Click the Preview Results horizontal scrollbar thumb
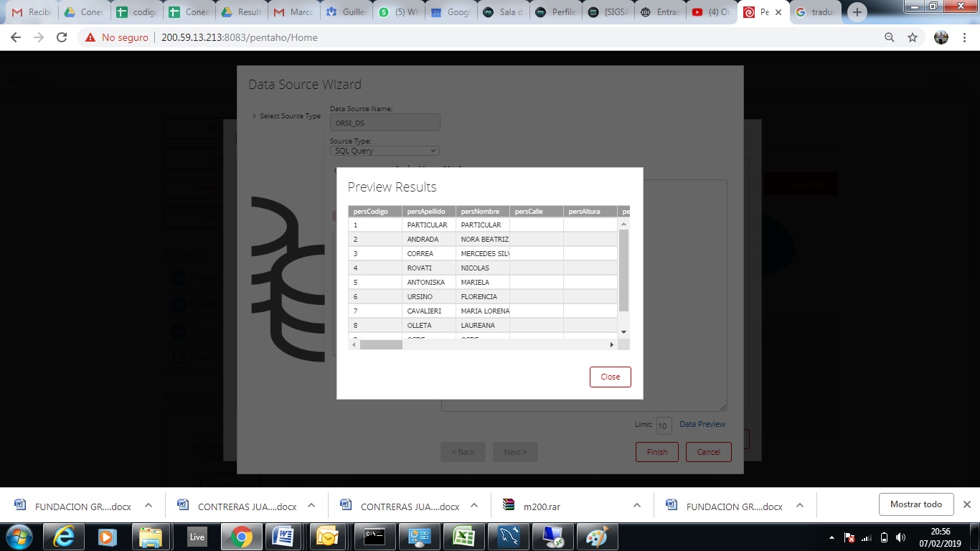This screenshot has width=980, height=551. coord(381,345)
